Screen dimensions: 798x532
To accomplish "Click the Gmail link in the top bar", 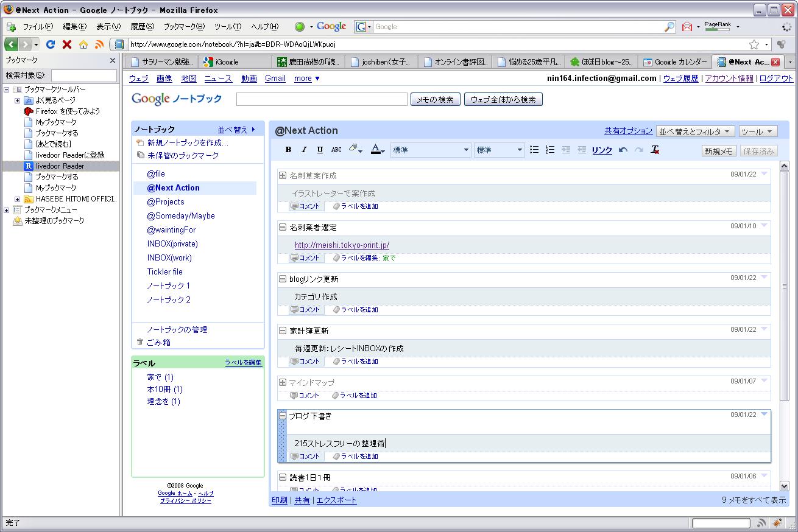I will [x=275, y=79].
